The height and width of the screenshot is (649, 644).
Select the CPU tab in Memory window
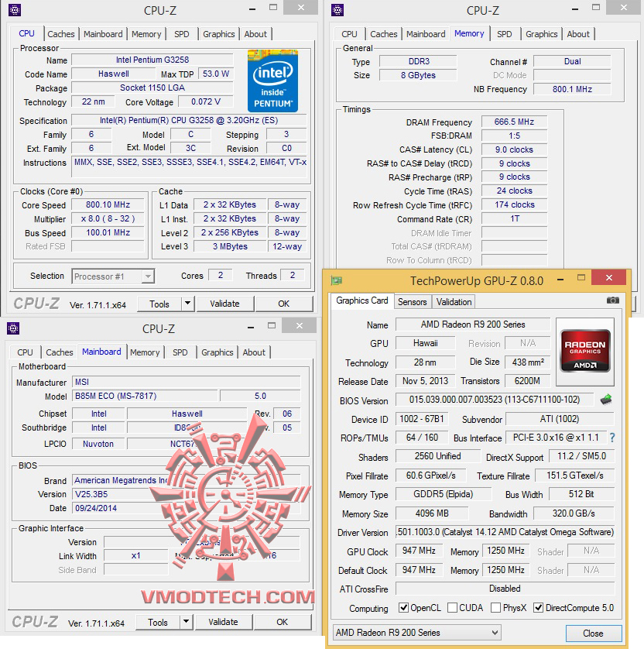point(349,34)
